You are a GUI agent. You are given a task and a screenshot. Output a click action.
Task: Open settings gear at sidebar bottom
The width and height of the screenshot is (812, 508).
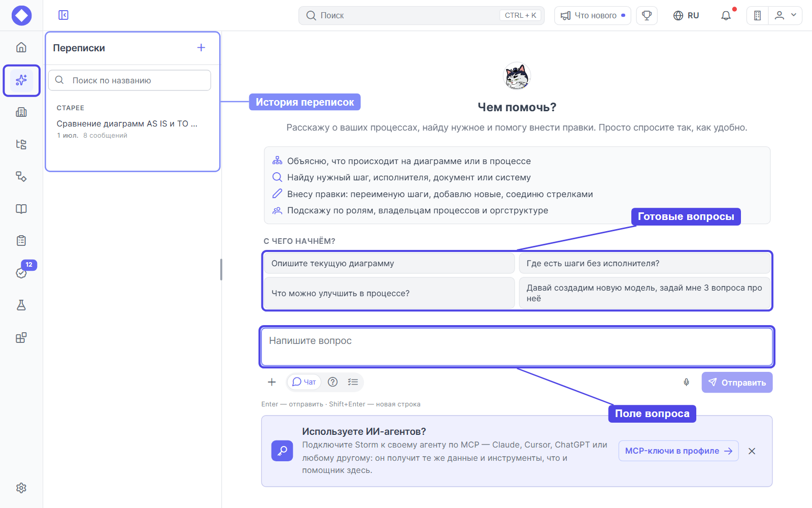coord(21,488)
